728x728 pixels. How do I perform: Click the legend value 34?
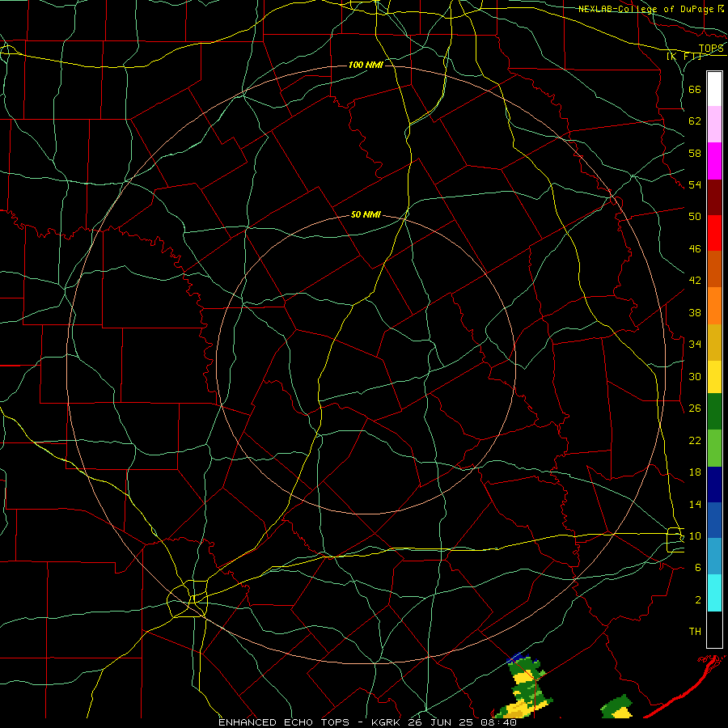(x=695, y=345)
